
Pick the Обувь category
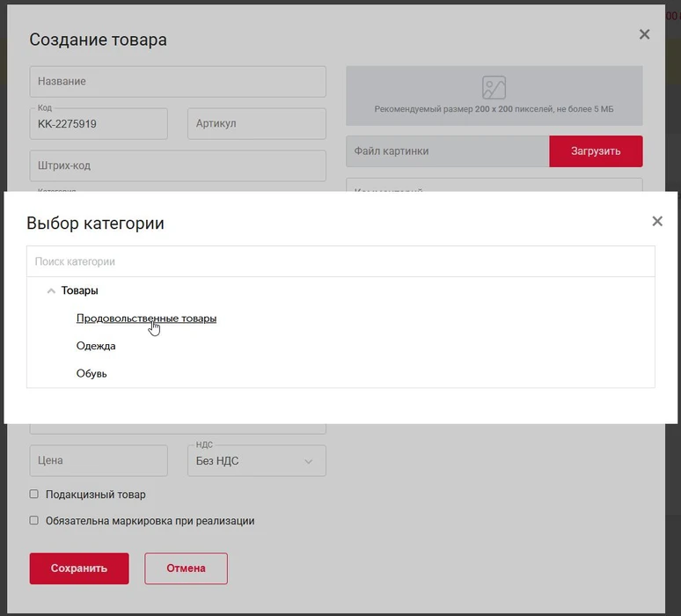(x=92, y=374)
